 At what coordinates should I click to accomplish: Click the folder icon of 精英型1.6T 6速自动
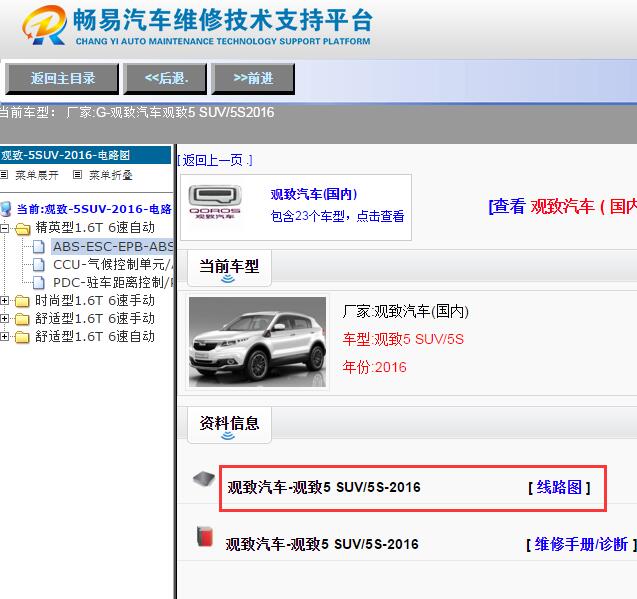tap(23, 229)
